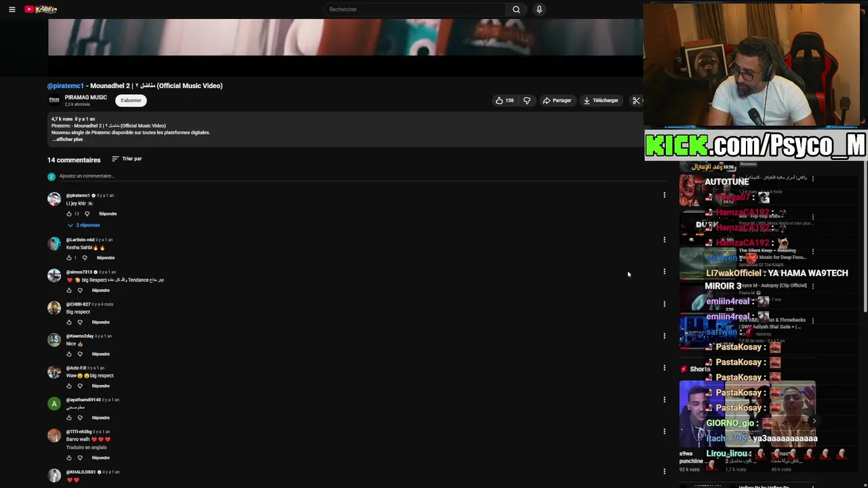
Task: Open @simos7313 profile avatar
Action: [x=54, y=275]
